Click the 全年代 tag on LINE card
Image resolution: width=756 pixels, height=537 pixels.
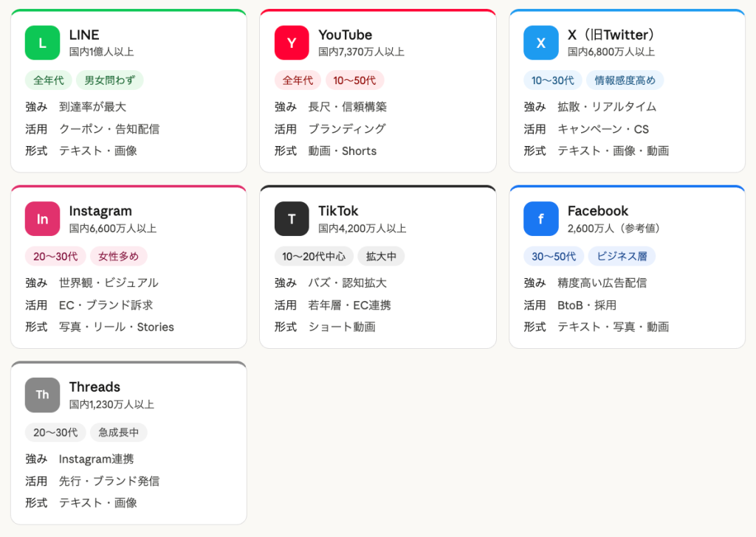48,80
